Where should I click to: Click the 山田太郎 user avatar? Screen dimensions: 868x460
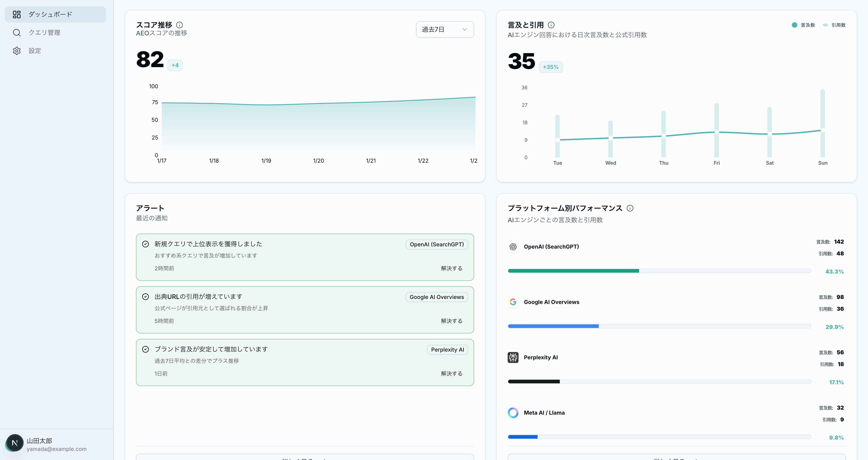pos(15,443)
